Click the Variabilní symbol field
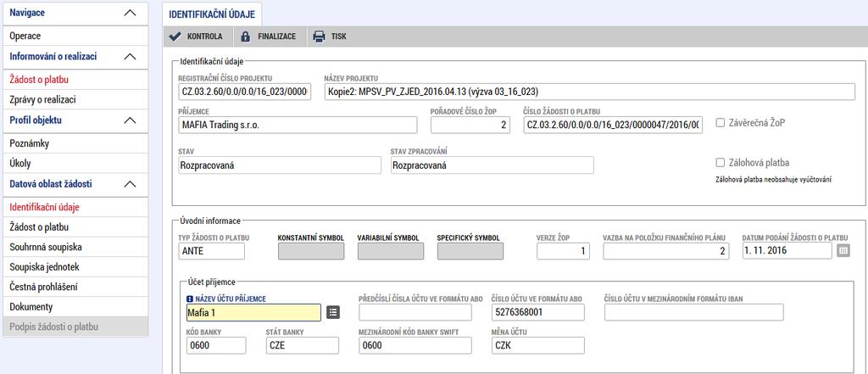Viewport: 868px width, 374px height. pos(390,251)
